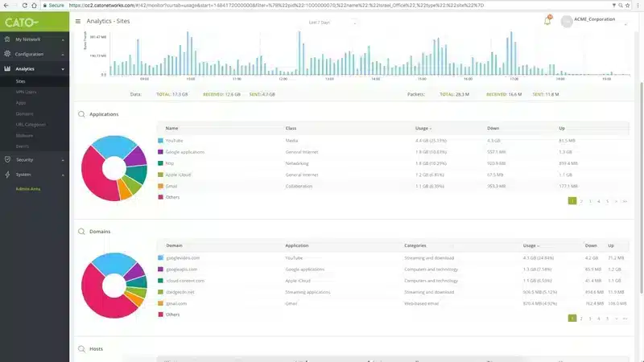Select URL Categories in the sidebar
644x362 pixels.
(31, 125)
